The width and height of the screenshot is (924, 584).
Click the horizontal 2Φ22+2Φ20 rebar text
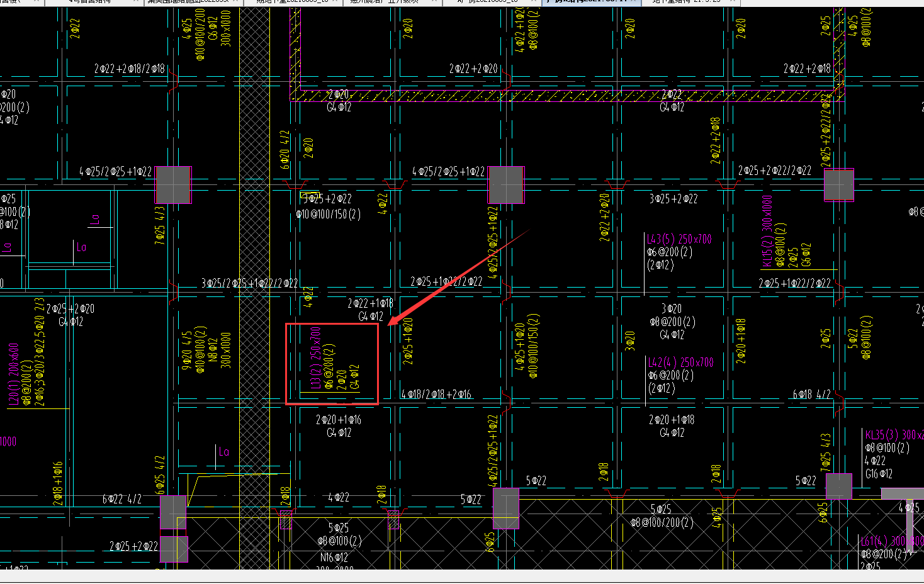point(473,69)
